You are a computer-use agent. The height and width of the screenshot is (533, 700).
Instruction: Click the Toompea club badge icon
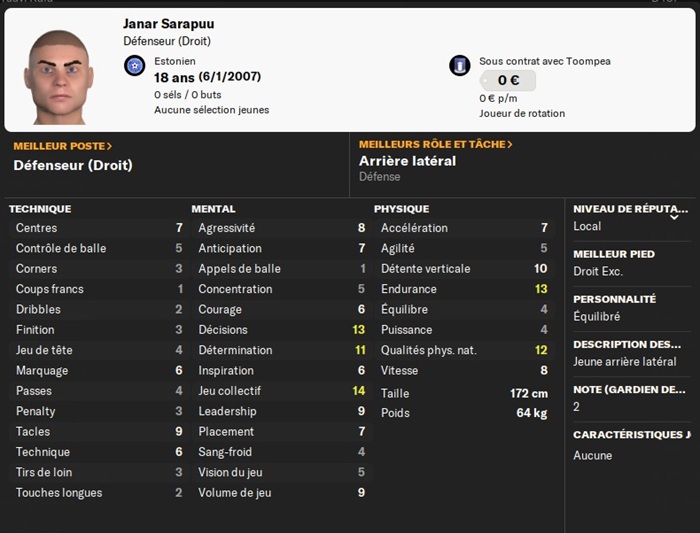point(460,65)
